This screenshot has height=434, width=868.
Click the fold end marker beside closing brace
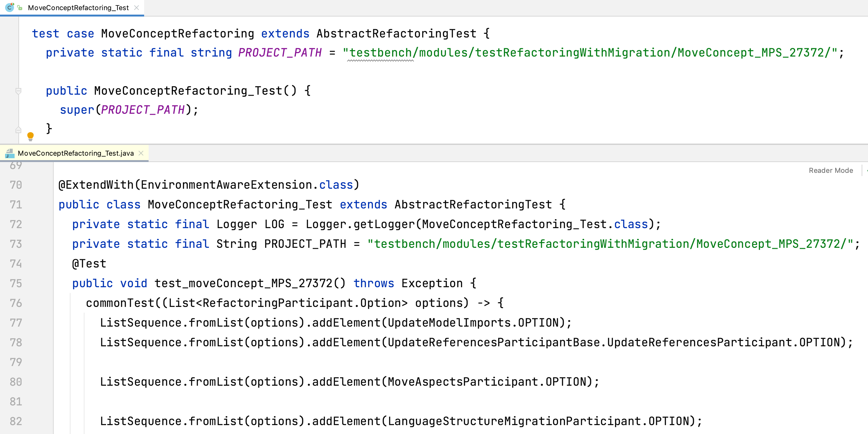(x=18, y=130)
